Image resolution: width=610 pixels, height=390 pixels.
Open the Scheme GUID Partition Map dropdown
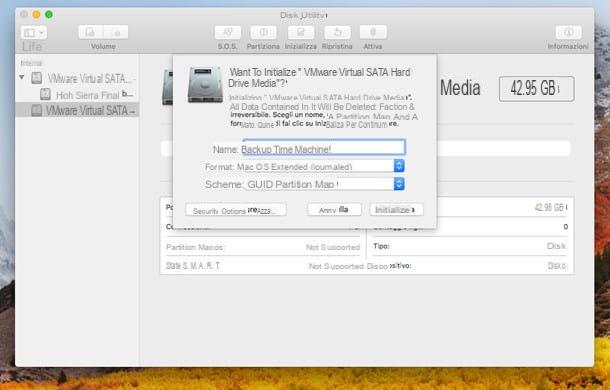tap(324, 184)
